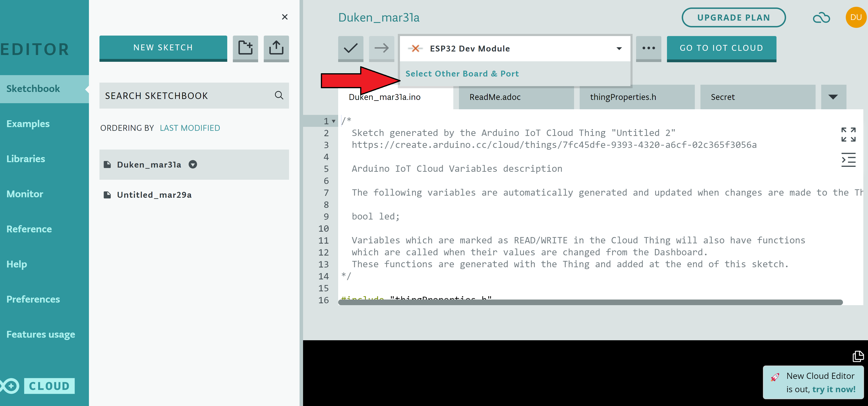The height and width of the screenshot is (406, 868).
Task: Click the Arduino logo icon
Action: [9, 386]
